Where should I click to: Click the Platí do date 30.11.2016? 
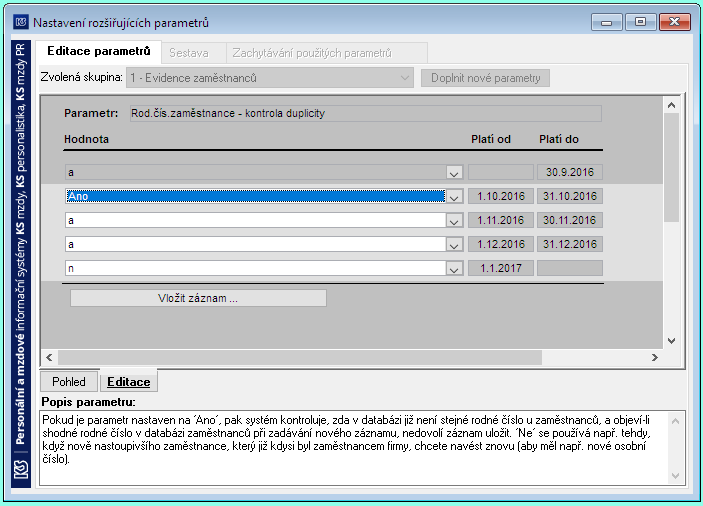click(570, 220)
